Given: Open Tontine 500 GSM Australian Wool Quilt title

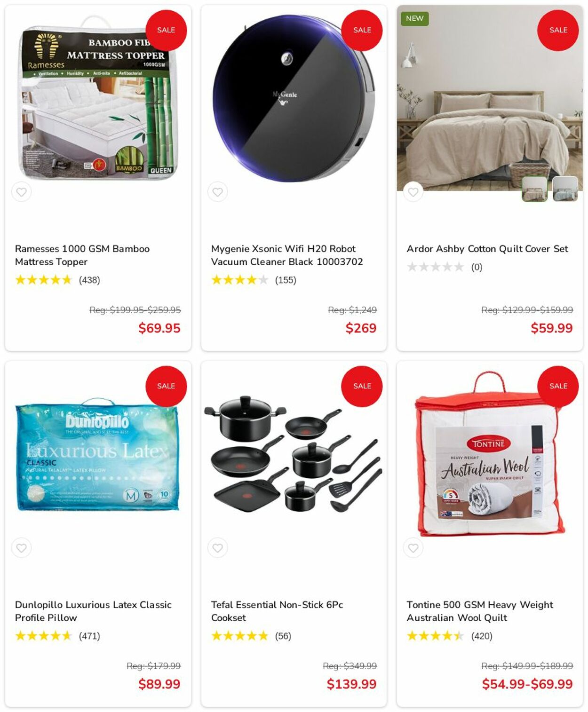Looking at the screenshot, I should tap(480, 611).
